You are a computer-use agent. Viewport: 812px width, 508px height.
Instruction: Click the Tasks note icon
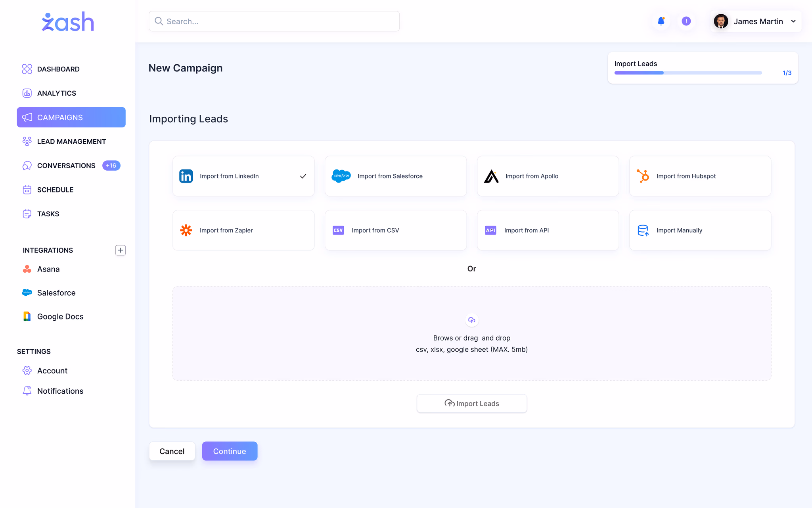(x=27, y=214)
